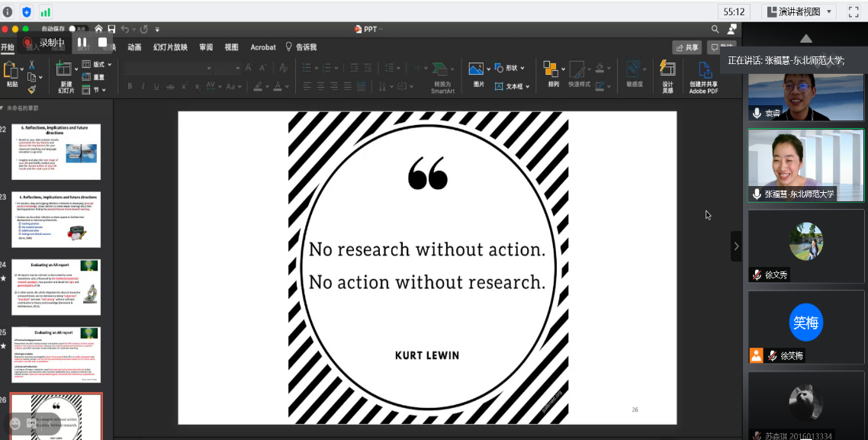
Task: Stop the recording with square button
Action: pyautogui.click(x=102, y=42)
